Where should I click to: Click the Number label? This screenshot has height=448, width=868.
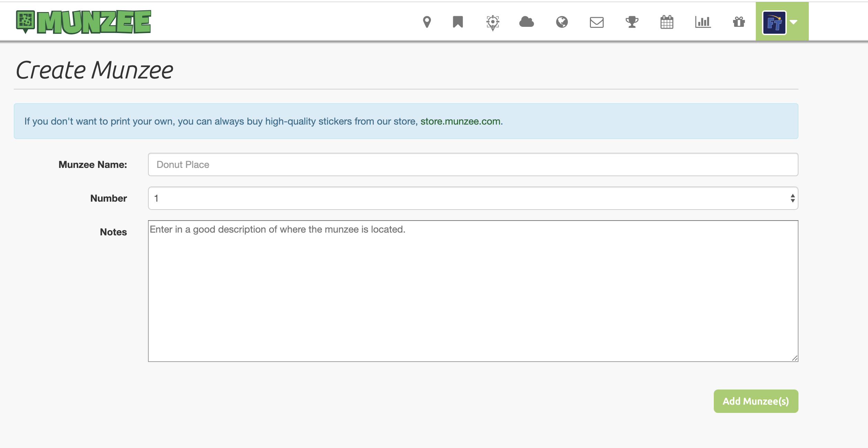108,198
